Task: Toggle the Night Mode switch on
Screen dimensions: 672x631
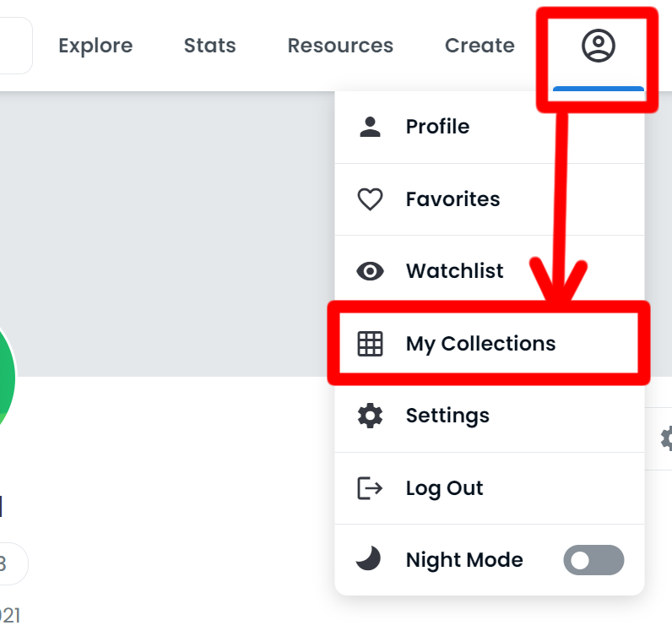Action: [x=593, y=560]
